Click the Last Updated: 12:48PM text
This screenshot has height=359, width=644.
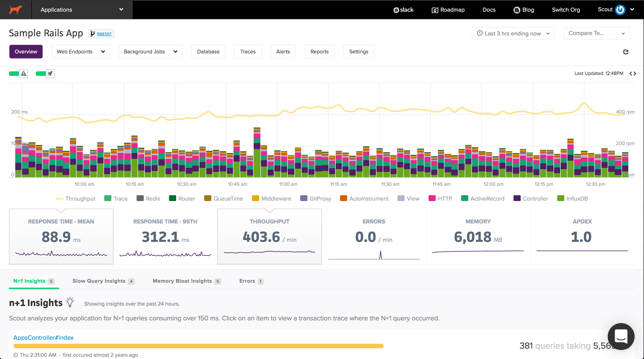coord(599,73)
